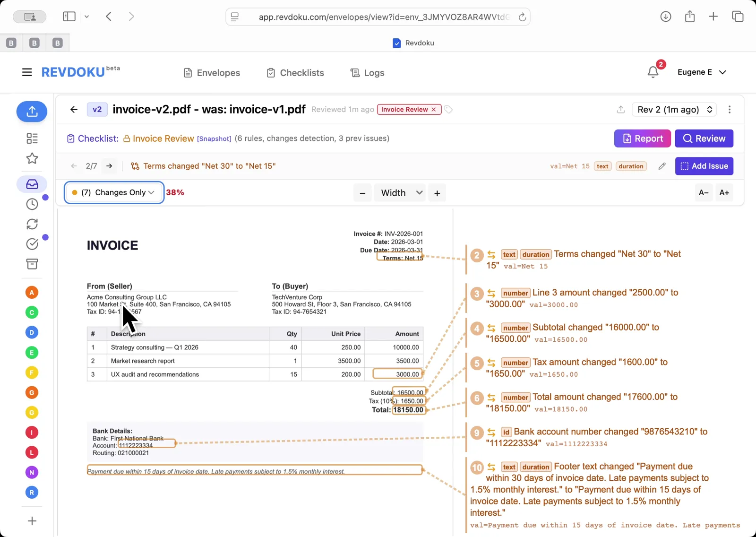Viewport: 756px width, 537px height.
Task: Click the Report button
Action: 642,138
